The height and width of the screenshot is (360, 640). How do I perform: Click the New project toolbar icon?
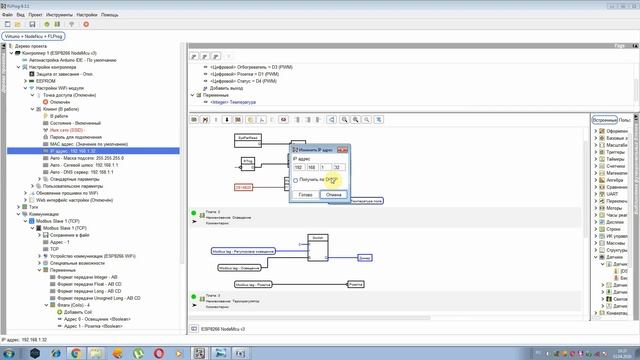7,24
